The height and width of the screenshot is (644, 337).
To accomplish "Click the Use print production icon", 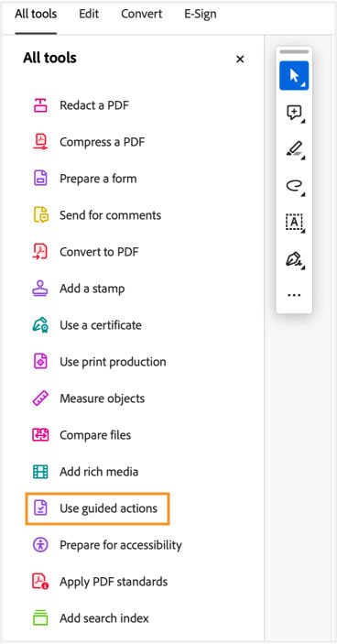I will pyautogui.click(x=40, y=362).
